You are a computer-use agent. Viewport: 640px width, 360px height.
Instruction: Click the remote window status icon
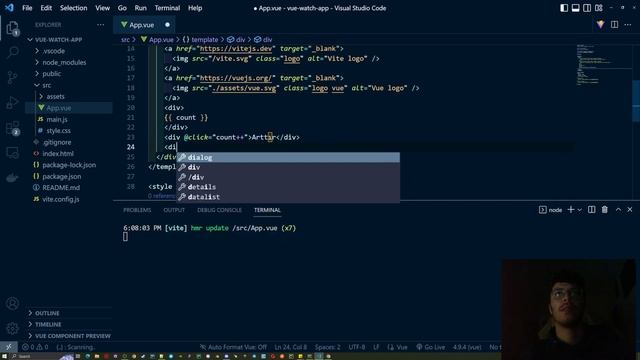[9, 347]
